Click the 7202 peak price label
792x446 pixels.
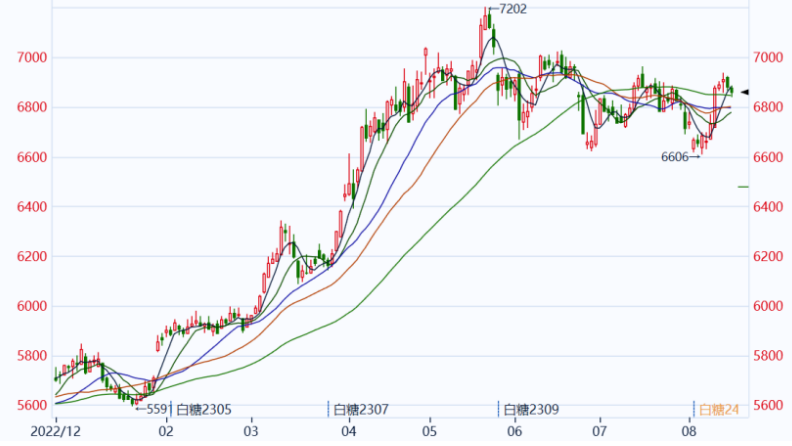pyautogui.click(x=512, y=9)
